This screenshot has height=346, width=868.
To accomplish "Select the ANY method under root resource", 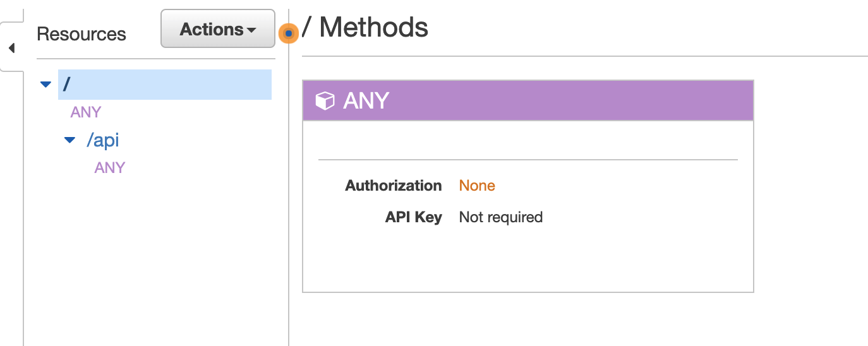I will coord(86,112).
